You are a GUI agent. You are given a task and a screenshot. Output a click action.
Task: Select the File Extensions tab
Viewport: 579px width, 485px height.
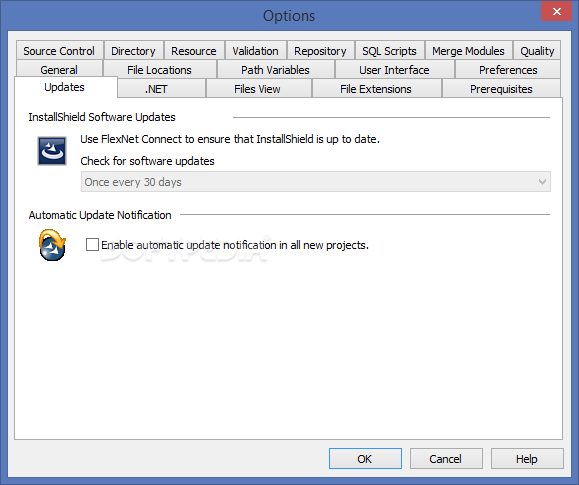(376, 89)
